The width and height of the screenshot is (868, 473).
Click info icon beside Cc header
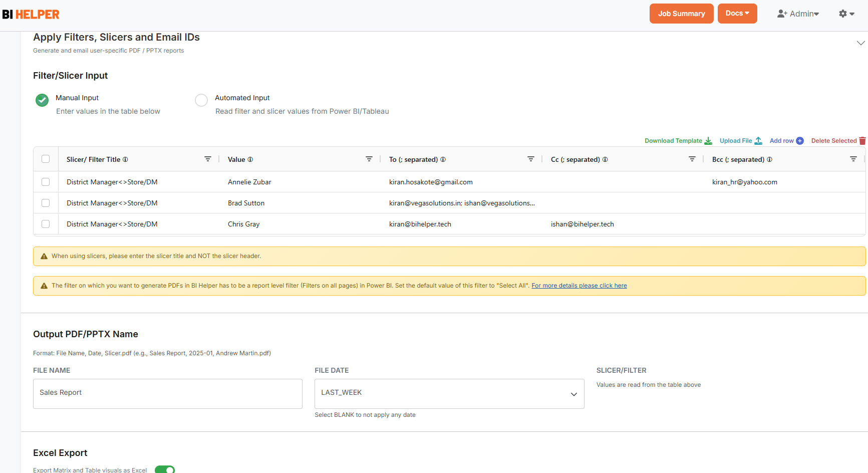pyautogui.click(x=605, y=159)
